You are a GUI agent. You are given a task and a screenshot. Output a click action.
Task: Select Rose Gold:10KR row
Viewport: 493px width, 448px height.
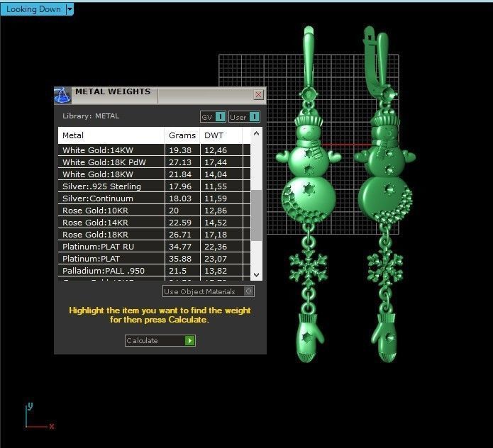(x=154, y=211)
